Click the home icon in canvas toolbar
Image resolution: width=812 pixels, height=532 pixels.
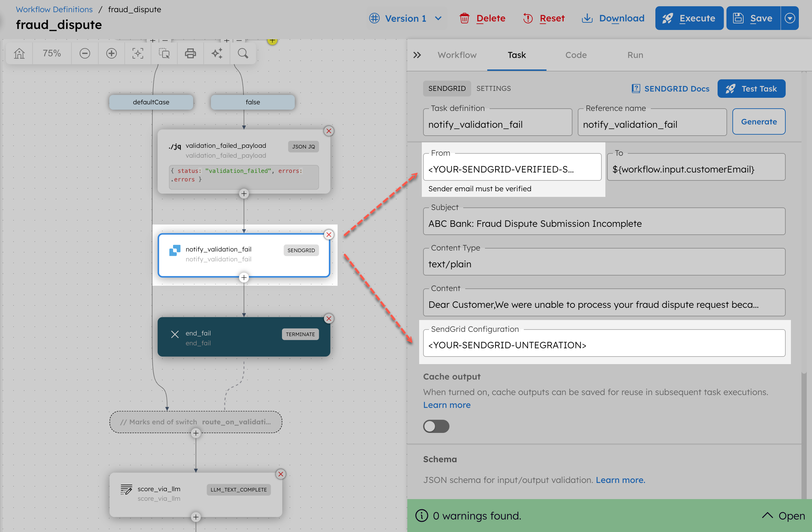pyautogui.click(x=19, y=53)
